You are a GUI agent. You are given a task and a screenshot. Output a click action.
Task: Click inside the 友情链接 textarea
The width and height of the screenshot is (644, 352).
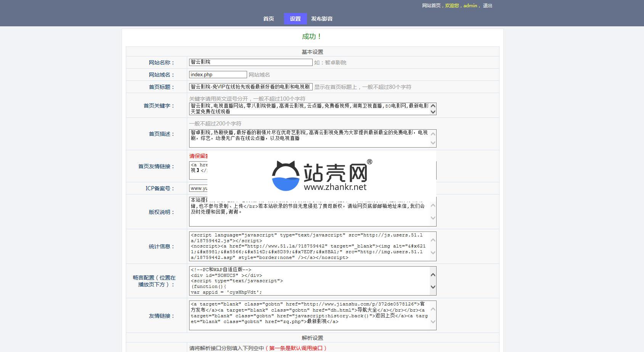pyautogui.click(x=309, y=315)
